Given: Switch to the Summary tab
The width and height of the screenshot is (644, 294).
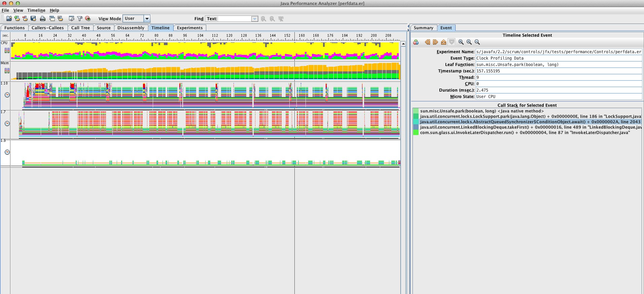Looking at the screenshot, I should 423,28.
